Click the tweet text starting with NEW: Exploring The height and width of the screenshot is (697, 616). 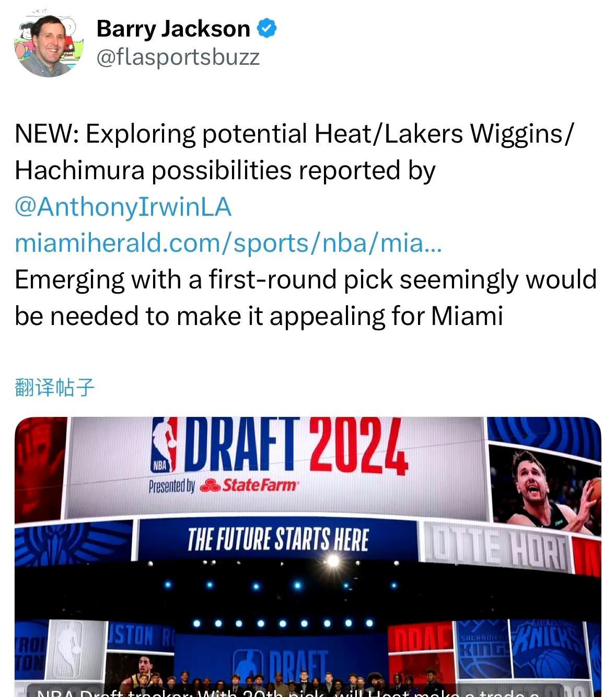(x=294, y=152)
